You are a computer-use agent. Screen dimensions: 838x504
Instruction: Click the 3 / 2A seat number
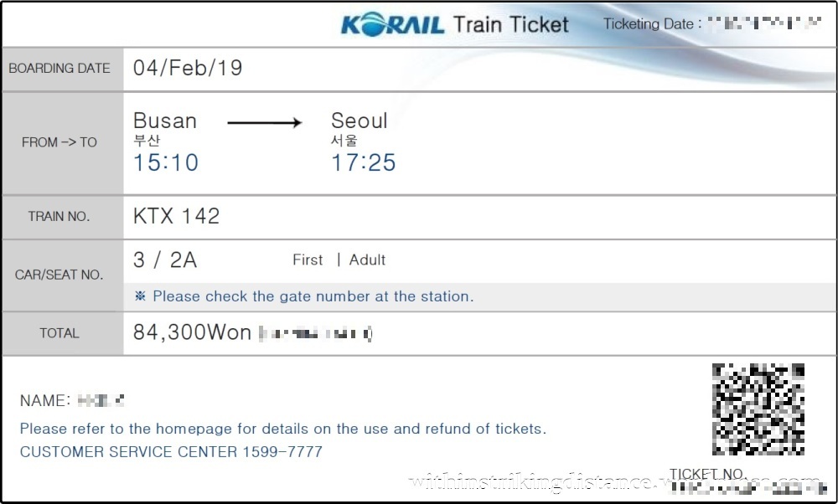tap(165, 260)
